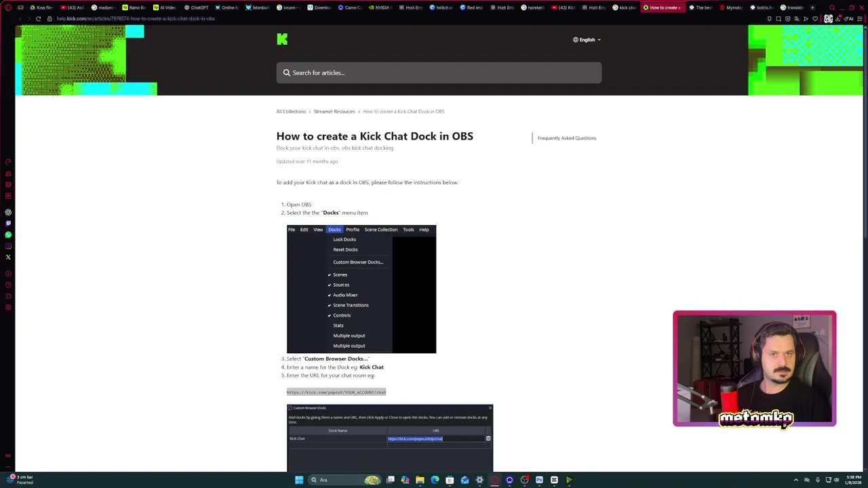
Task: Click the 'Open OBS' step text
Action: click(x=299, y=205)
